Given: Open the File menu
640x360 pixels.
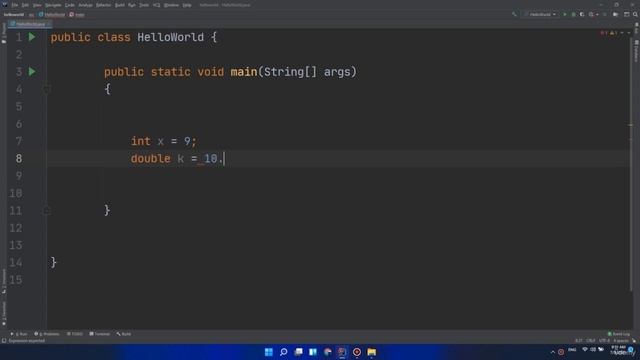Looking at the screenshot, I should (15, 5).
